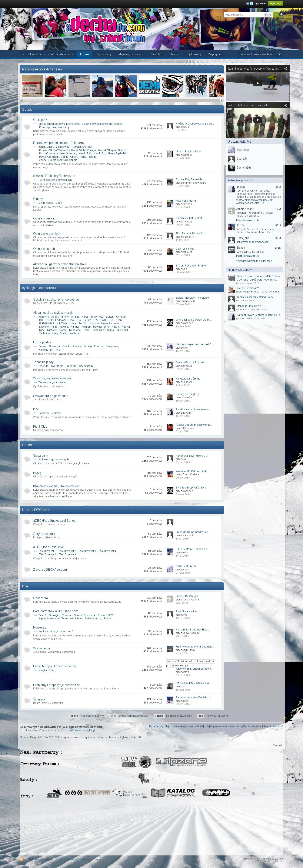Click the gallery scrollbar left arrow
This screenshot has width=303, height=868.
coord(21,100)
